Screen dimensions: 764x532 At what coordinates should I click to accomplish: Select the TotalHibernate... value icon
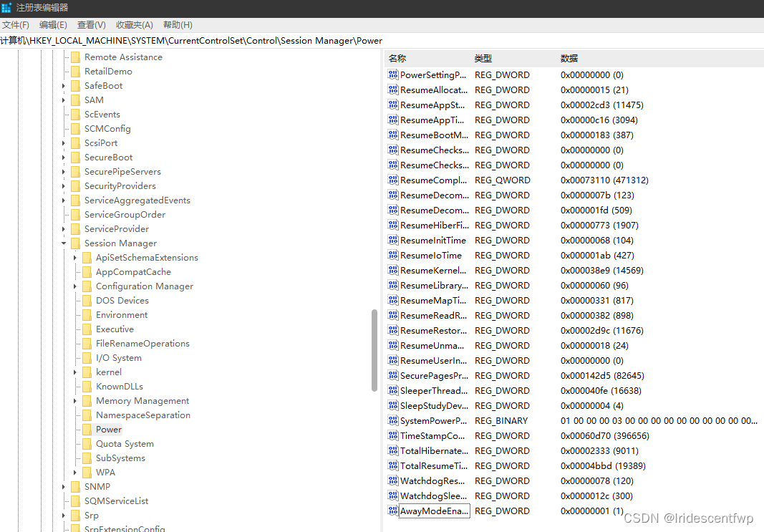click(393, 450)
